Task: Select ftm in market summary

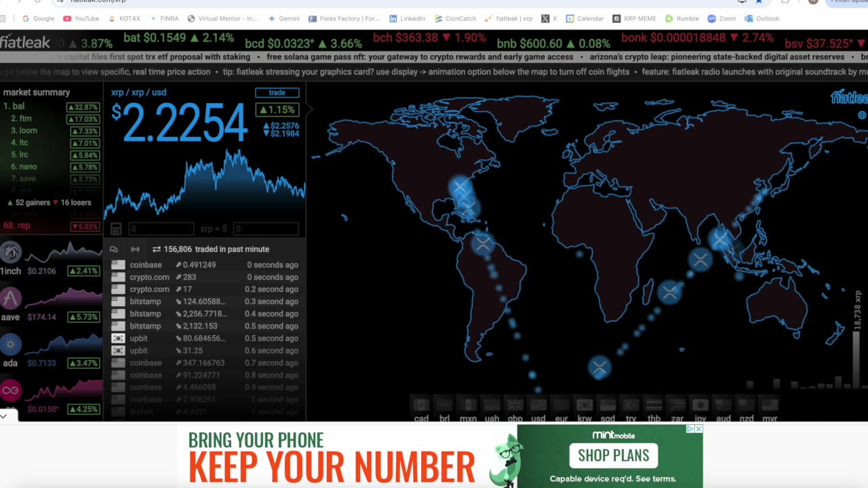Action: pyautogui.click(x=51, y=119)
